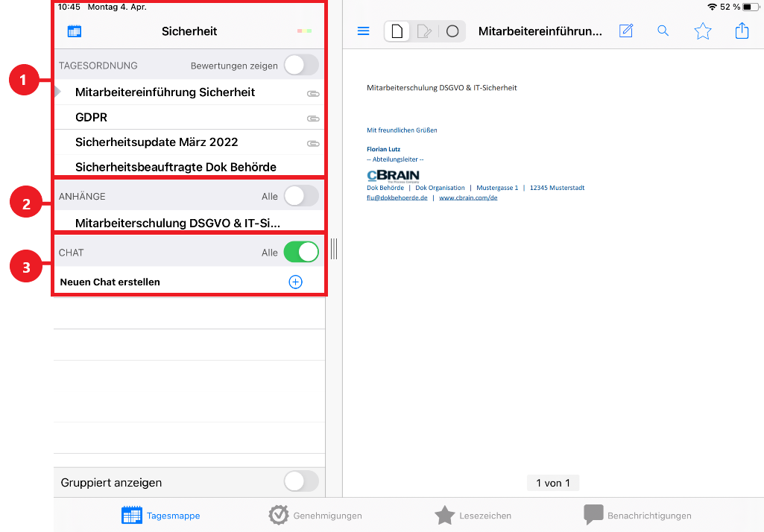Disable the Chat Alle switch

pyautogui.click(x=301, y=252)
